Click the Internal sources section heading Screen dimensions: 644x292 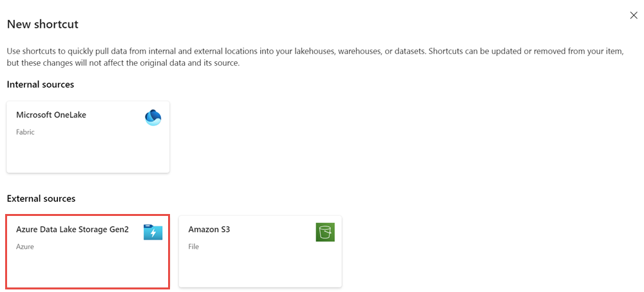(40, 84)
